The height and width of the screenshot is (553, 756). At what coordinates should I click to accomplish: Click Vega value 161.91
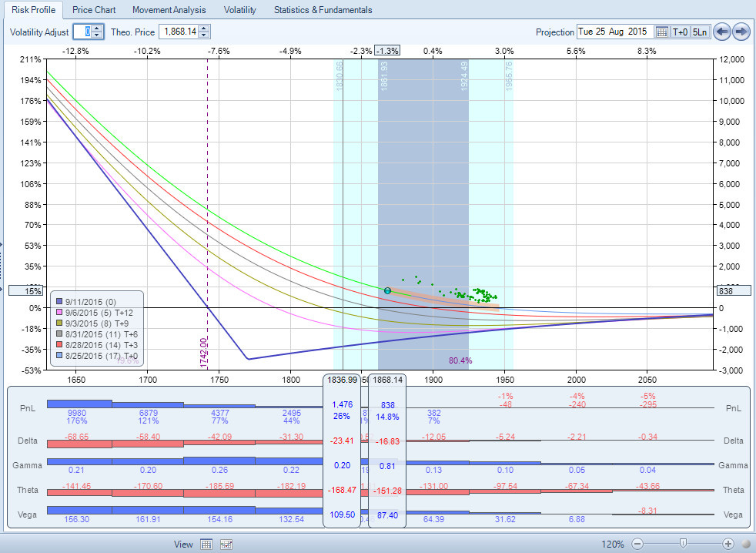tap(149, 519)
